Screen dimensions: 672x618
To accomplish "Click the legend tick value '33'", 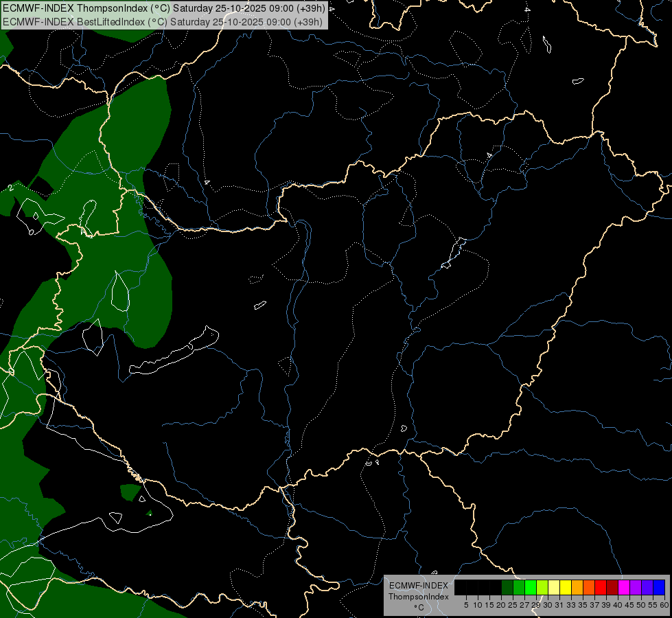I will click(x=571, y=605).
